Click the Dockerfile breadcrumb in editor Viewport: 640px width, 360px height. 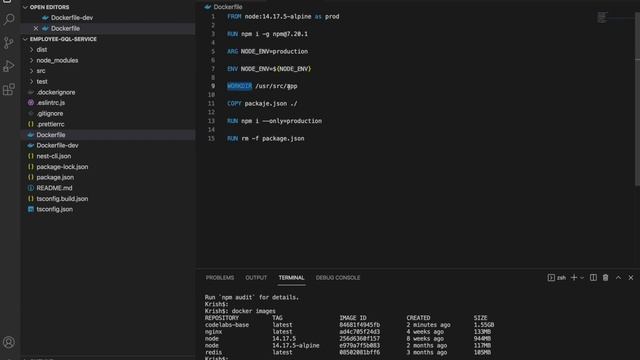point(227,7)
